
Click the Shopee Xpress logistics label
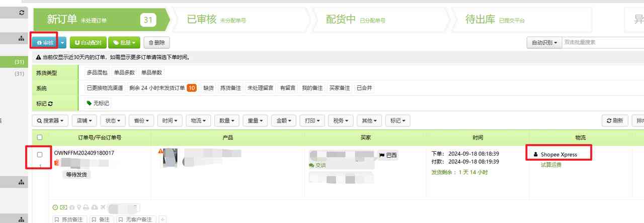coord(558,154)
